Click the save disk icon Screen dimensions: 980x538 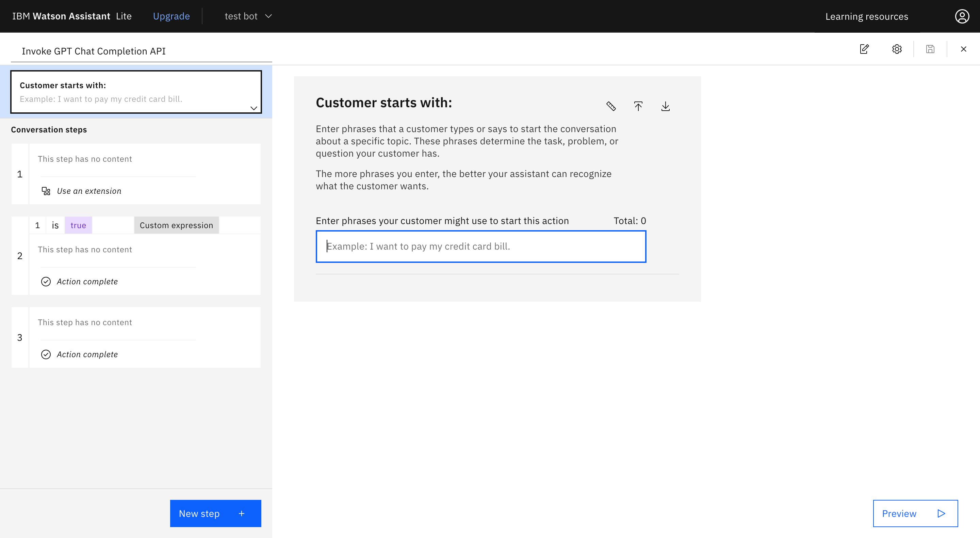pyautogui.click(x=930, y=49)
